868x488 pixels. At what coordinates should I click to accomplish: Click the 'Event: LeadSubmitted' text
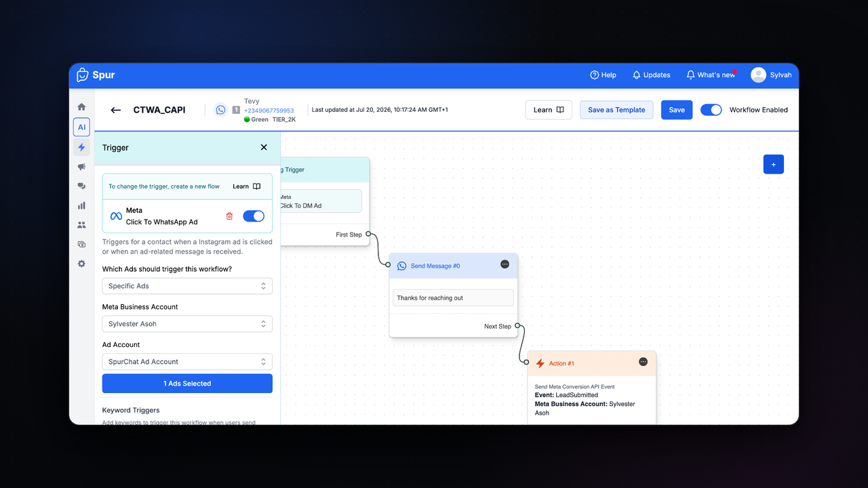(566, 395)
